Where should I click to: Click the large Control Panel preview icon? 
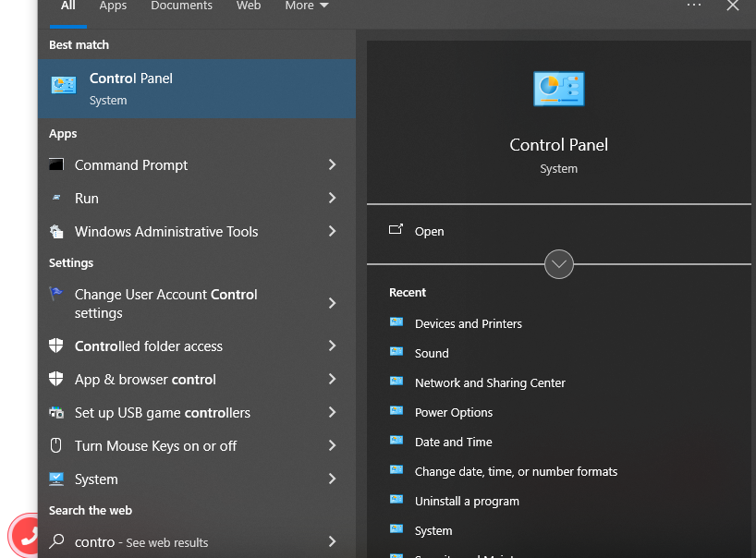tap(559, 89)
